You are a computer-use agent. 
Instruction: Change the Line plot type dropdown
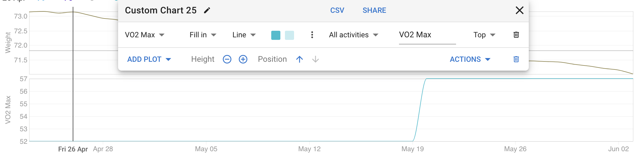(x=244, y=35)
